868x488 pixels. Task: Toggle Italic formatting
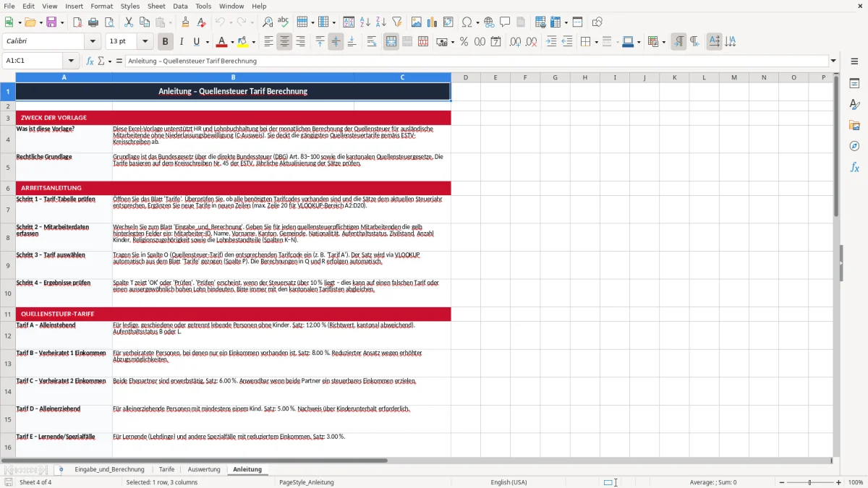(182, 42)
